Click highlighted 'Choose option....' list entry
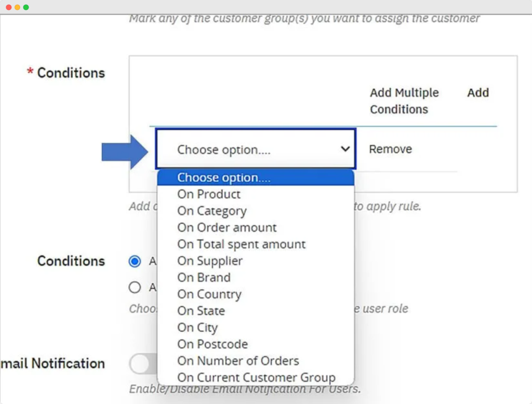 224,178
